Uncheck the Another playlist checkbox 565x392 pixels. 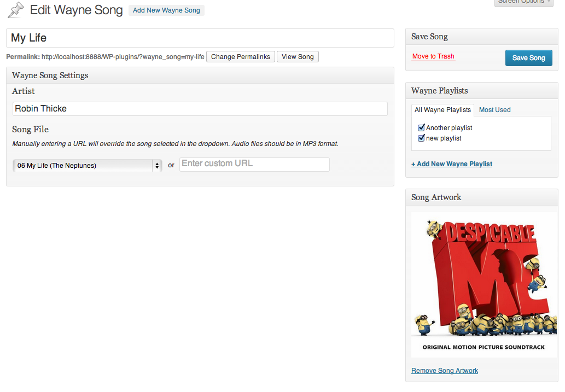[x=421, y=127]
